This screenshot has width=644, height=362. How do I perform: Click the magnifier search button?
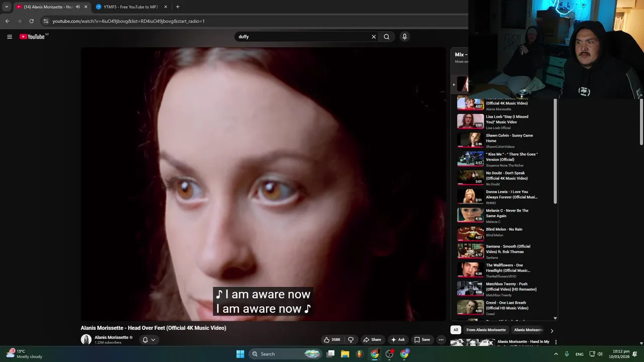[x=386, y=37]
